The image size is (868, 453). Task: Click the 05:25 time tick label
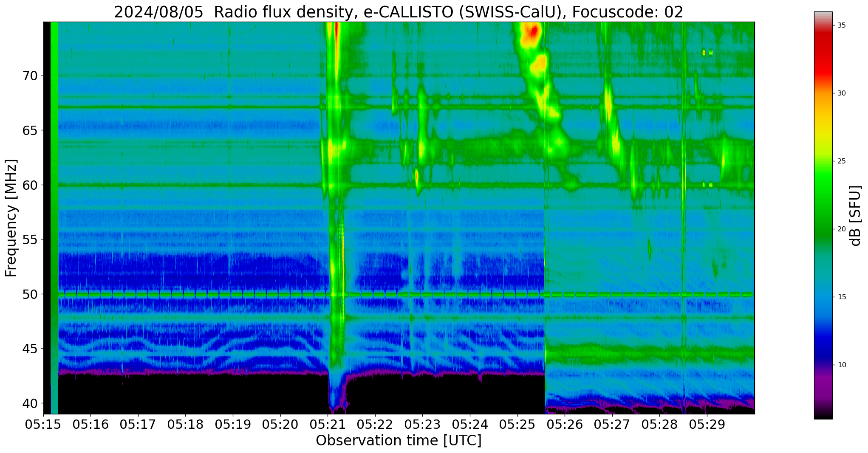point(517,425)
